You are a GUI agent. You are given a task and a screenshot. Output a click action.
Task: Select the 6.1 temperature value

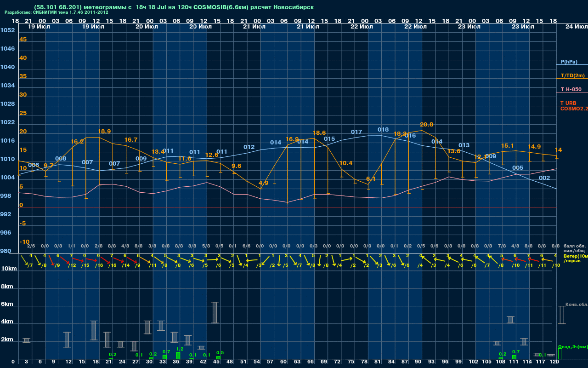(x=371, y=179)
